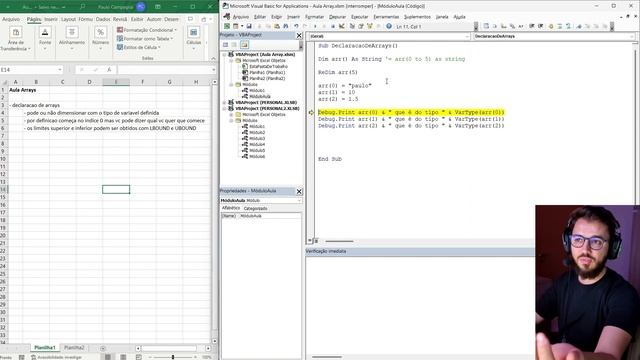The width and height of the screenshot is (640, 360).
Task: Open Formatar como Tabela dropdown
Action: [145, 38]
